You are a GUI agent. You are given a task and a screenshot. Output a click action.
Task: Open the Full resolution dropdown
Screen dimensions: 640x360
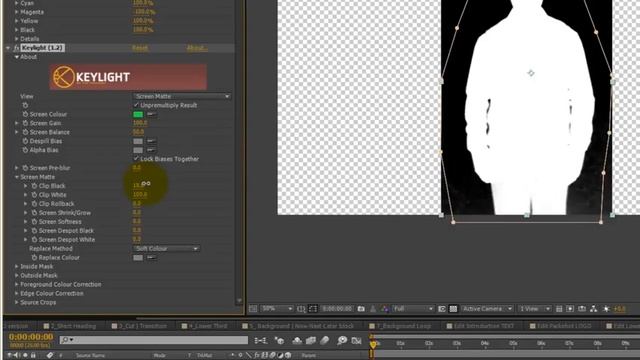click(413, 309)
